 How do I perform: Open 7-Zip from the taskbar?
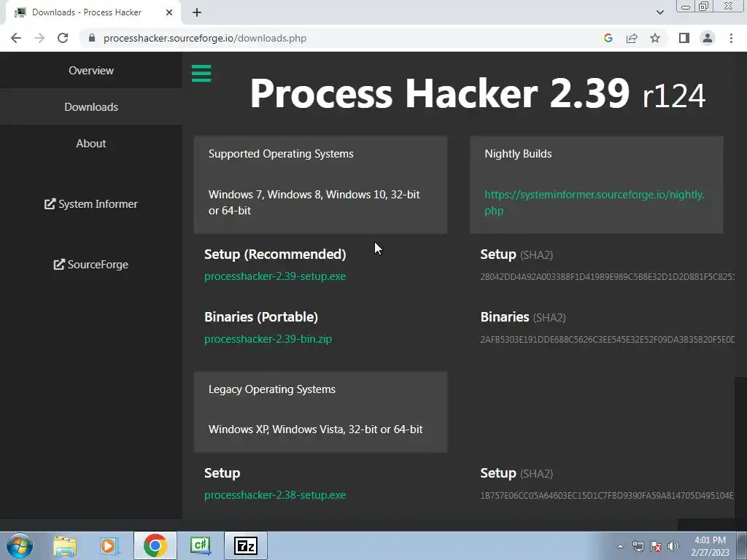[245, 545]
